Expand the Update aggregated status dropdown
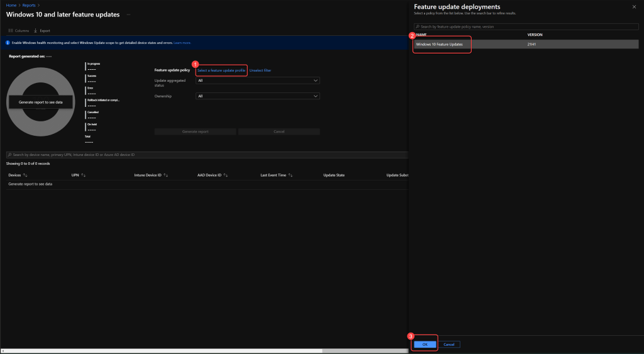Image resolution: width=644 pixels, height=354 pixels. 258,80
